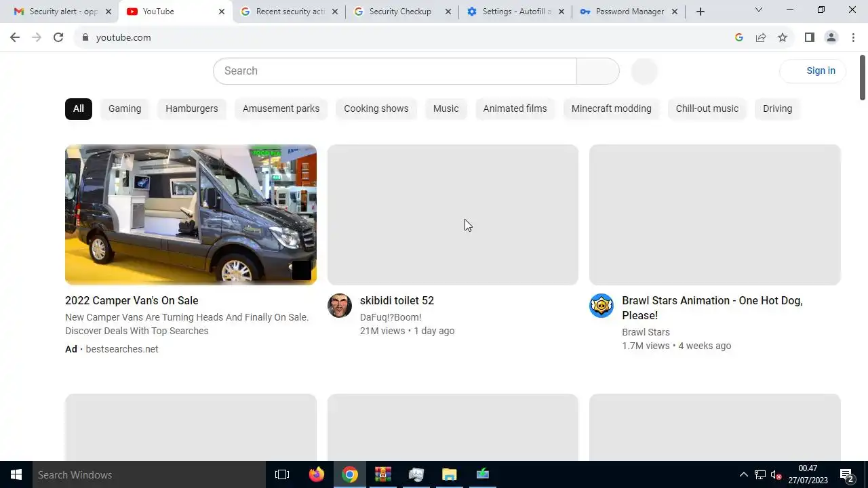Click the DaFuq!?Boom! channel avatar
The image size is (868, 488).
(340, 306)
